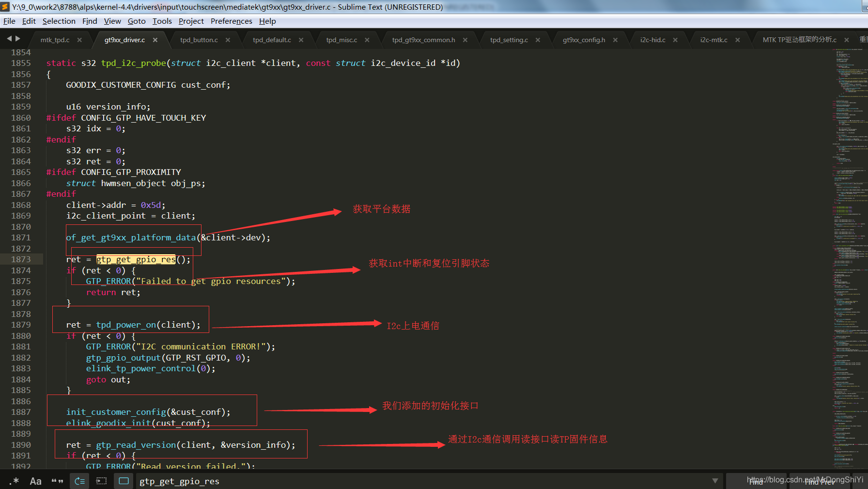Switch to the tpd_misc.c tab

[x=341, y=40]
